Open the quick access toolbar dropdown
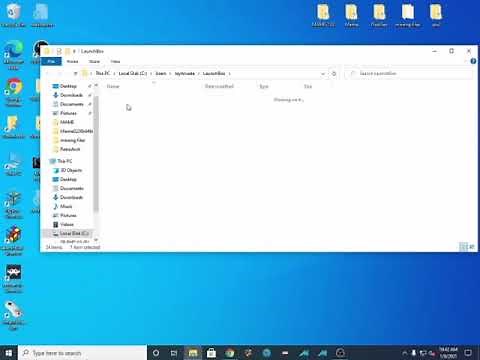Screen dimensions: 480x360 click(x=74, y=51)
